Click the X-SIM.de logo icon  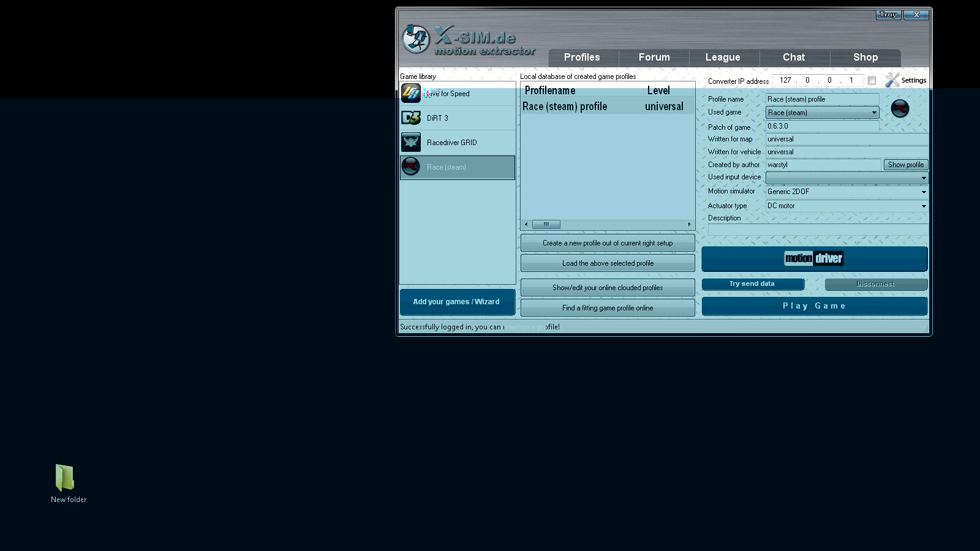pyautogui.click(x=416, y=40)
